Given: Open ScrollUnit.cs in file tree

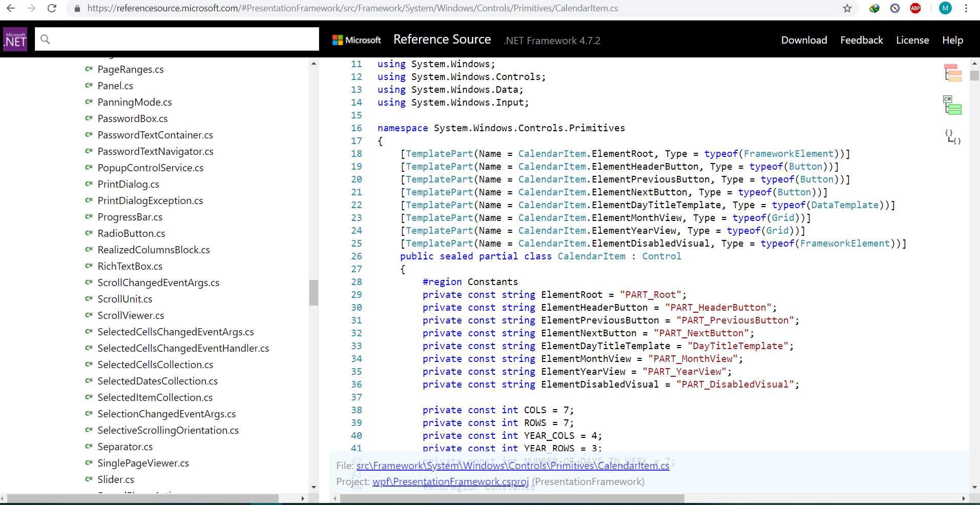Looking at the screenshot, I should (x=125, y=299).
